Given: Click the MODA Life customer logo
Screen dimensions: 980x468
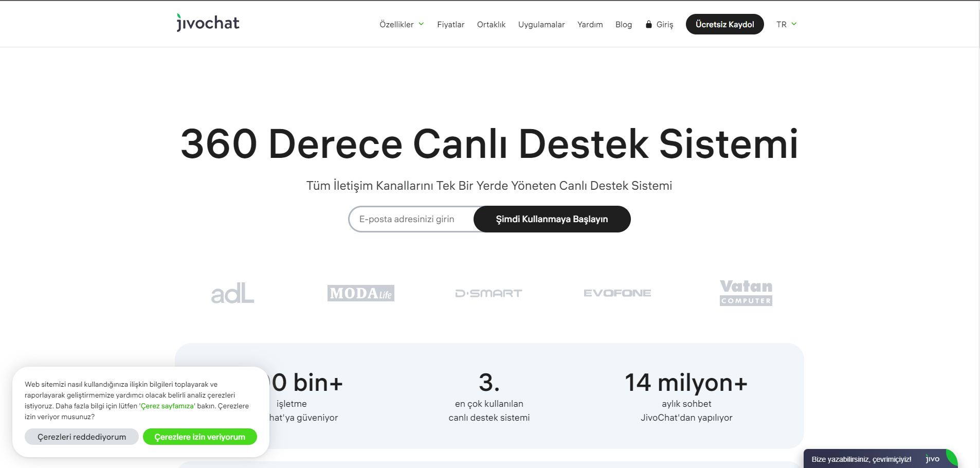Looking at the screenshot, I should point(360,293).
